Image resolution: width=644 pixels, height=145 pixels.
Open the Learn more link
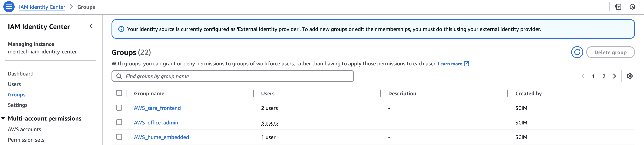click(450, 64)
